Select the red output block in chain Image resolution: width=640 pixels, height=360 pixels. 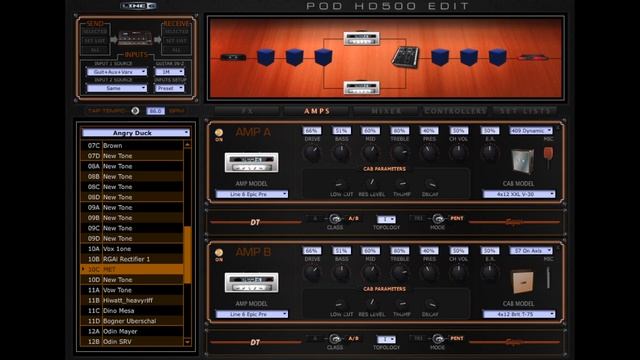pos(532,58)
